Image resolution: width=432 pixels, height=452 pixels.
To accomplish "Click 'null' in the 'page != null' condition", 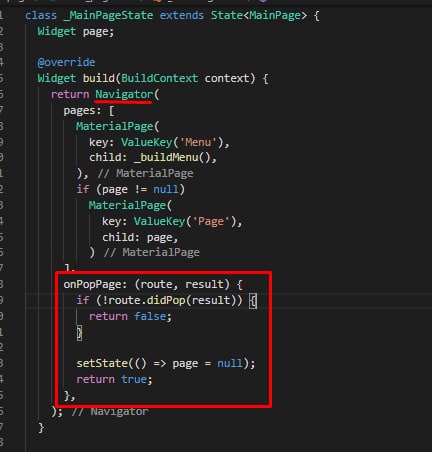I will [166, 189].
